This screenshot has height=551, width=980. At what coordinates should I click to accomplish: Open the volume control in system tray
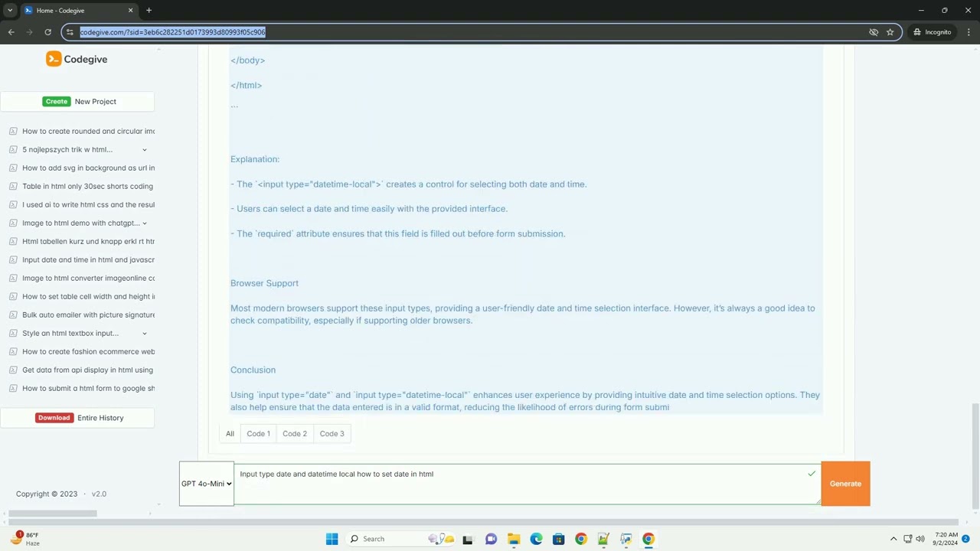coord(920,539)
